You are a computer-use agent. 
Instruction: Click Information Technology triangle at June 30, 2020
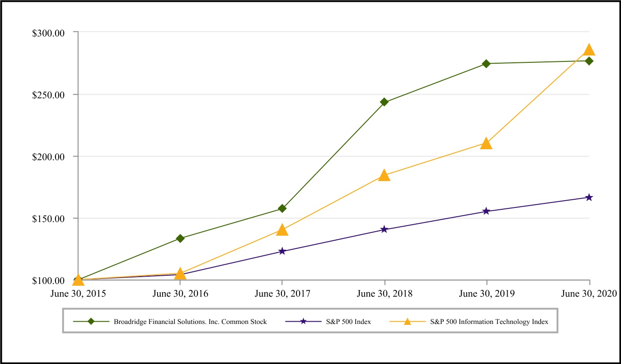(589, 50)
